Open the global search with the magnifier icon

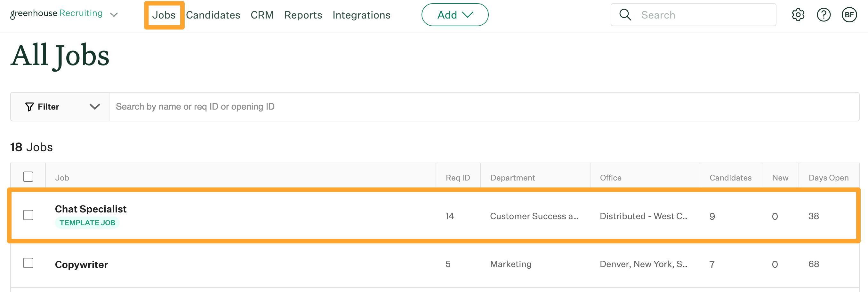point(625,14)
